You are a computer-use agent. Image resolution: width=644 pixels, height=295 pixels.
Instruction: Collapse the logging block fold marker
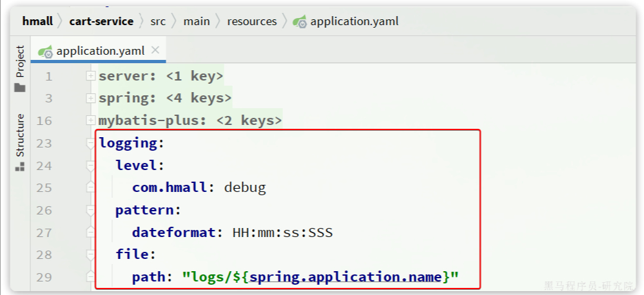pos(90,144)
